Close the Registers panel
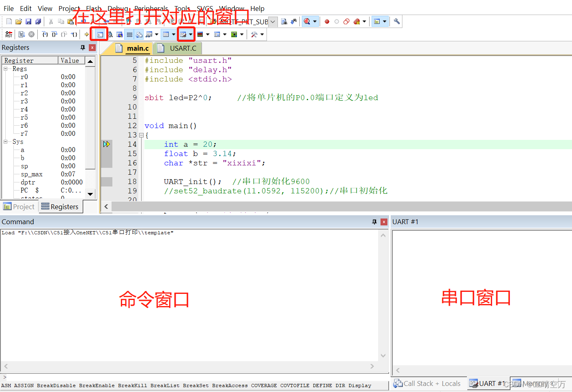The image size is (572, 392). pyautogui.click(x=92, y=47)
